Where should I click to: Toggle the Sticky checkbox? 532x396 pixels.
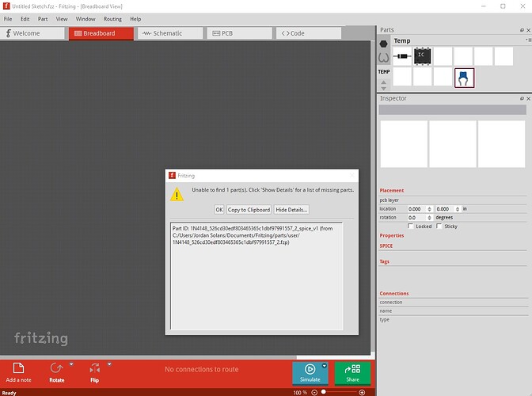[439, 226]
